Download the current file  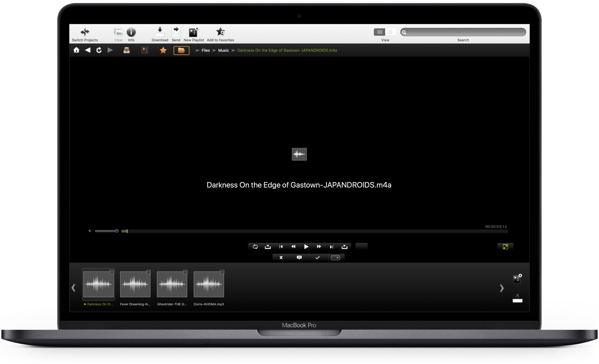pos(160,32)
